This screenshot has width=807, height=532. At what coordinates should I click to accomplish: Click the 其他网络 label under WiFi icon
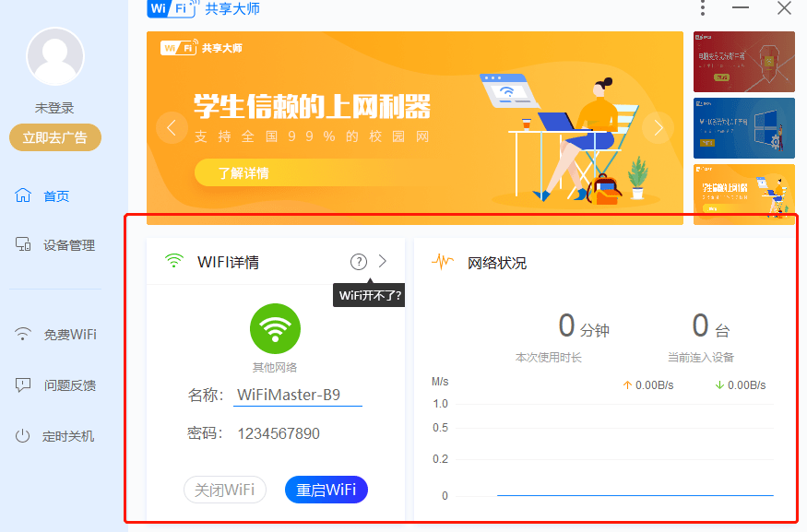coord(275,367)
